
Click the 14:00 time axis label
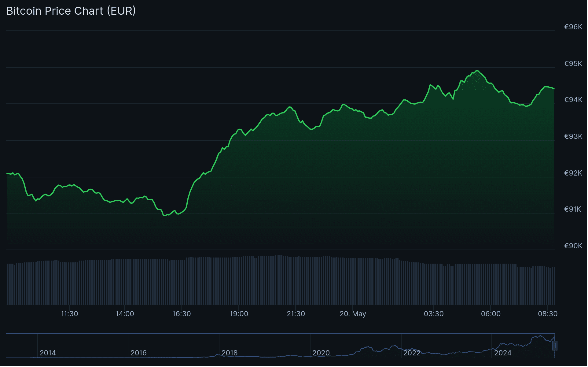click(x=125, y=314)
